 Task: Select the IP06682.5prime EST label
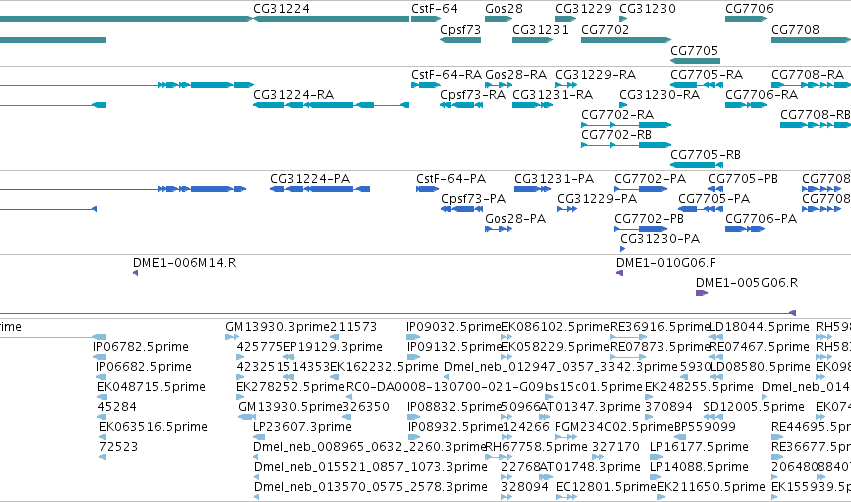143,367
